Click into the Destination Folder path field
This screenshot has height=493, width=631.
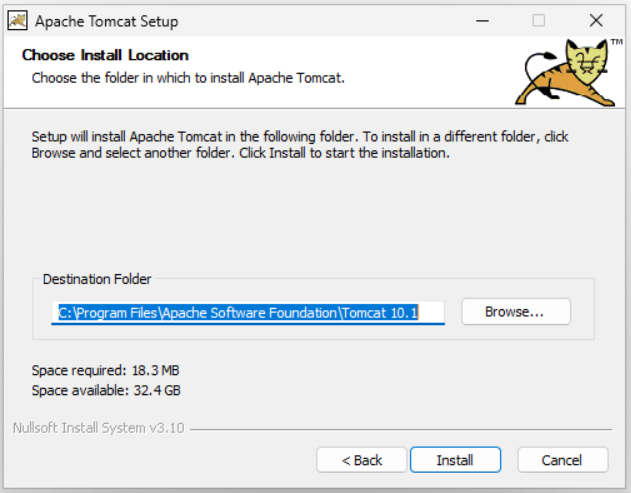[248, 313]
